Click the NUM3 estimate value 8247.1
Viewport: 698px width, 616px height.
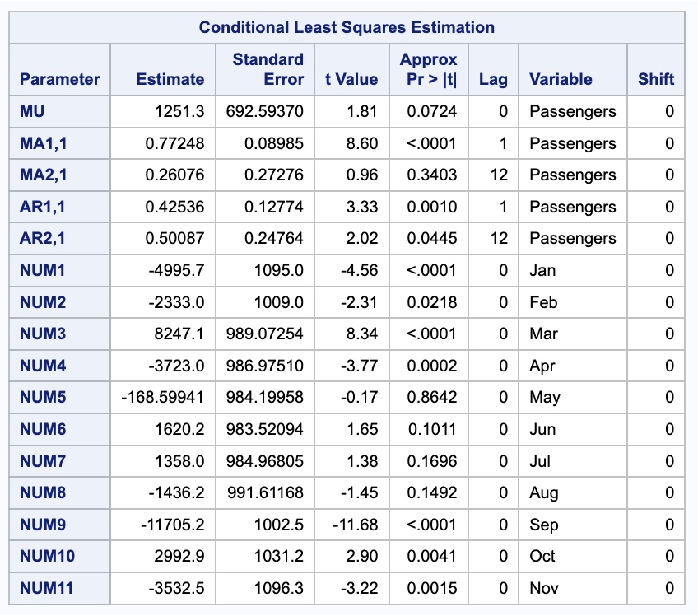pos(179,334)
